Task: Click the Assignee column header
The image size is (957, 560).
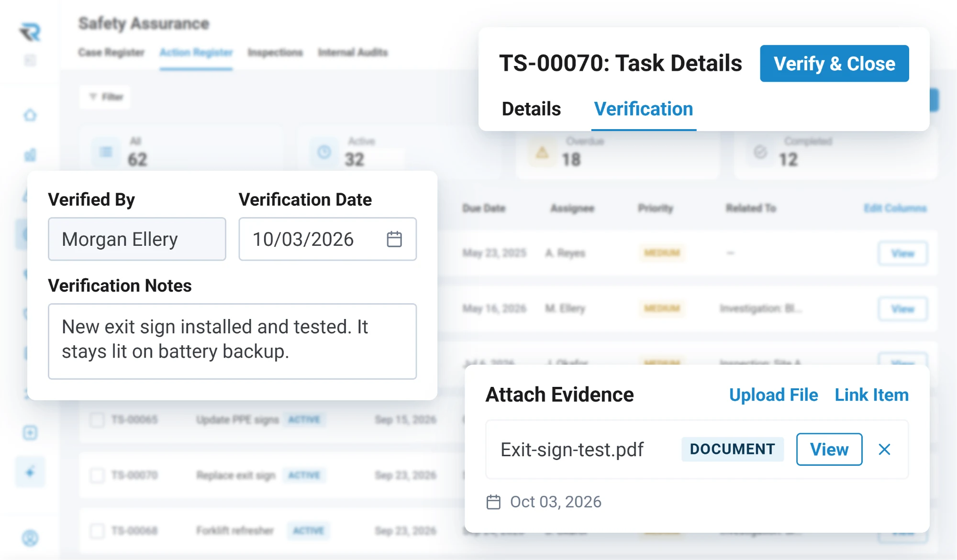Action: click(x=572, y=208)
